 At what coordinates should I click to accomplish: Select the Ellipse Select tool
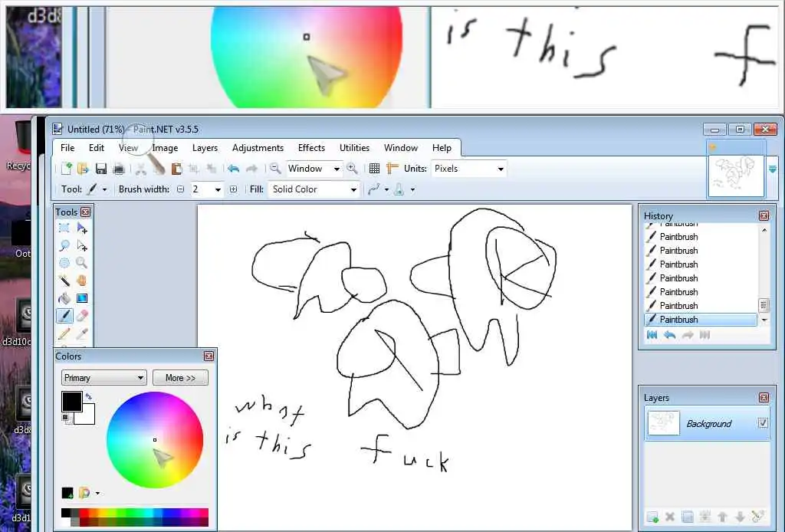(64, 263)
